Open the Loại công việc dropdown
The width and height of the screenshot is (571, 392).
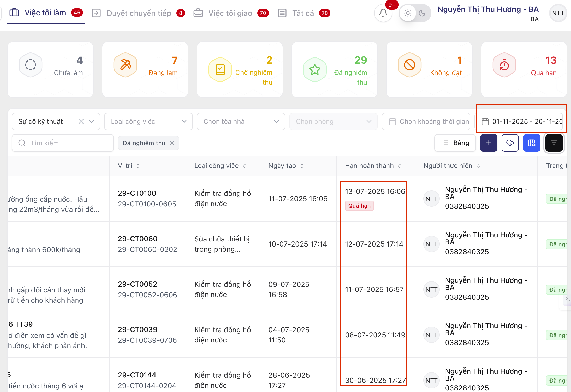tap(148, 121)
